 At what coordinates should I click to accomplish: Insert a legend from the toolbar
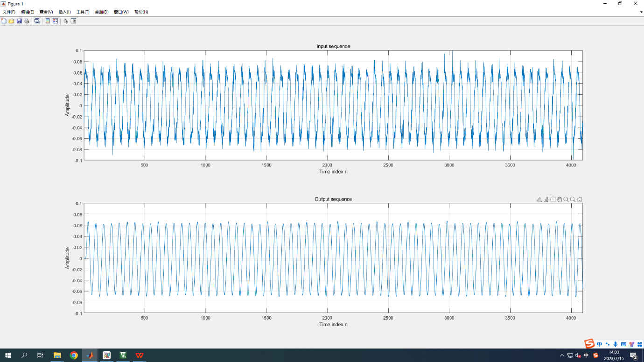(55, 21)
